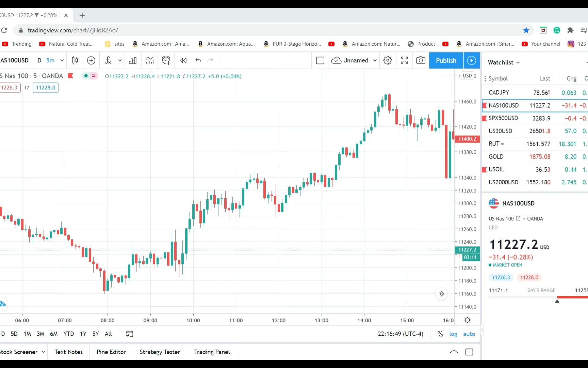Open the candlestick chart style selector
This screenshot has width=588, height=368.
[75, 60]
